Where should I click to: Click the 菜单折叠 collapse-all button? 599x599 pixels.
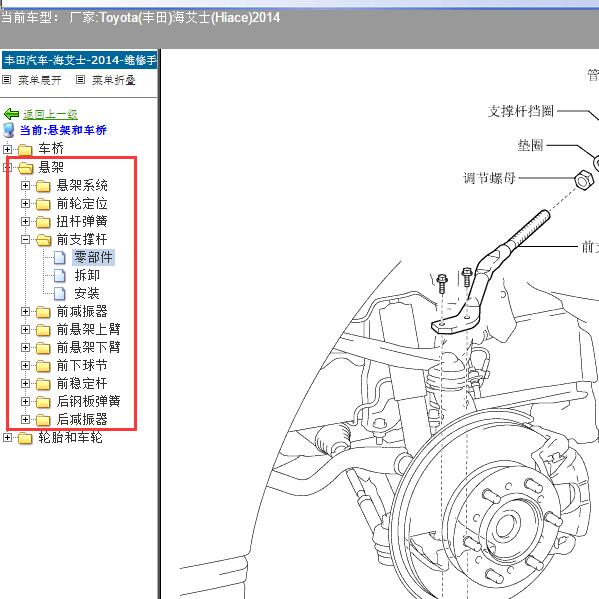coord(114,80)
